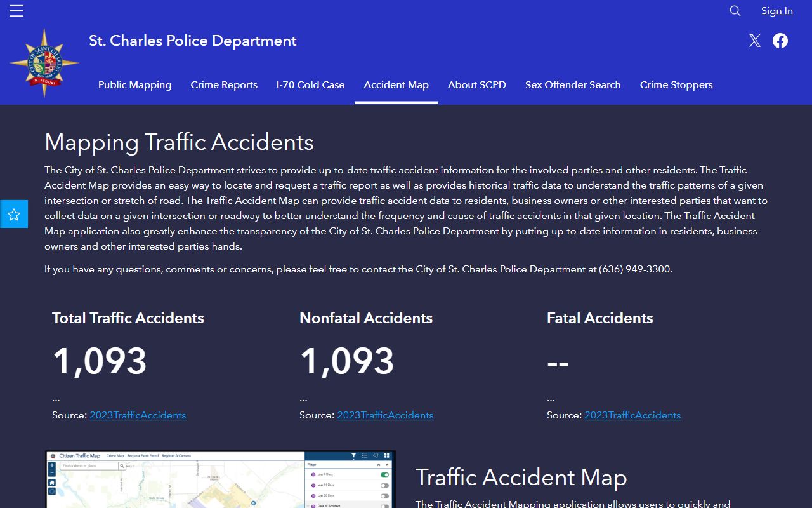This screenshot has width=812, height=508.
Task: Go to the Public Mapping tab
Action: (x=135, y=84)
